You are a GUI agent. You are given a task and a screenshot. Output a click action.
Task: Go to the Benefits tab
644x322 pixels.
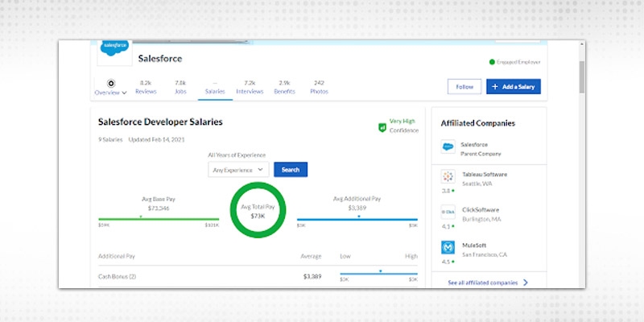(285, 87)
